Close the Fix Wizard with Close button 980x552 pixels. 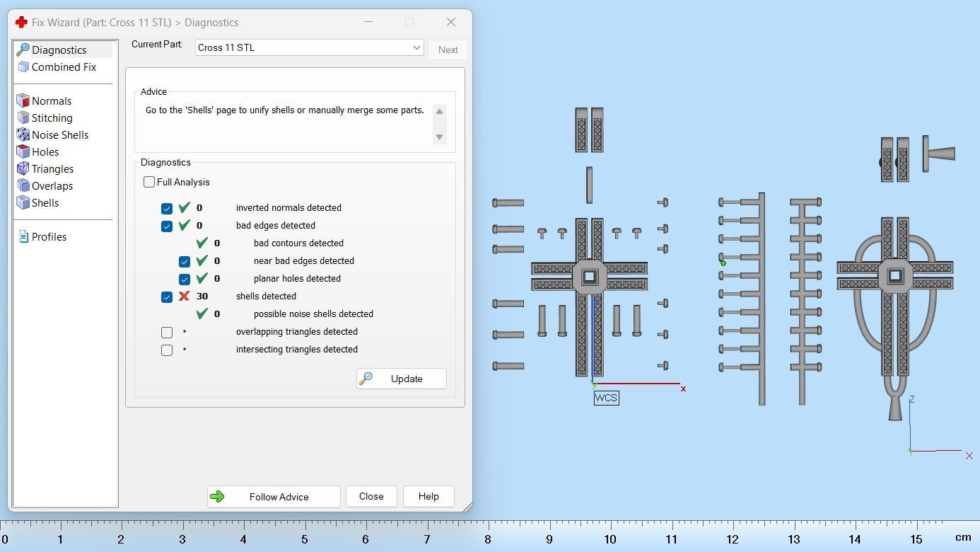click(x=371, y=496)
